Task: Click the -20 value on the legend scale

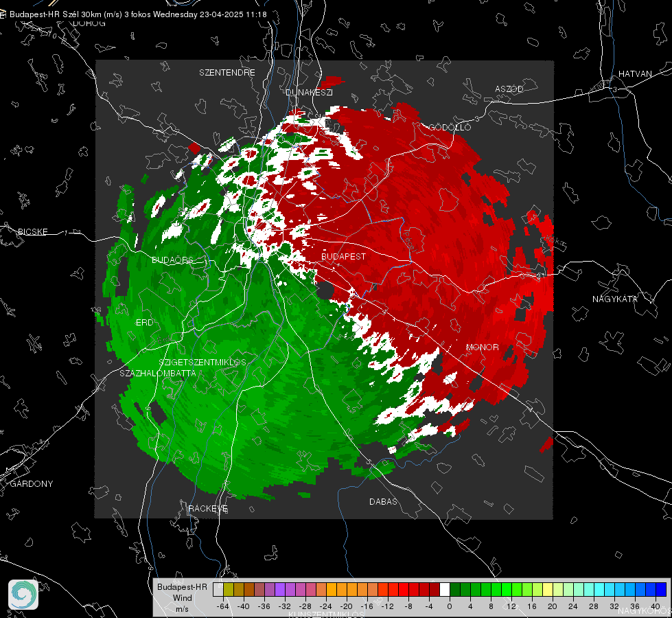Action: [346, 606]
